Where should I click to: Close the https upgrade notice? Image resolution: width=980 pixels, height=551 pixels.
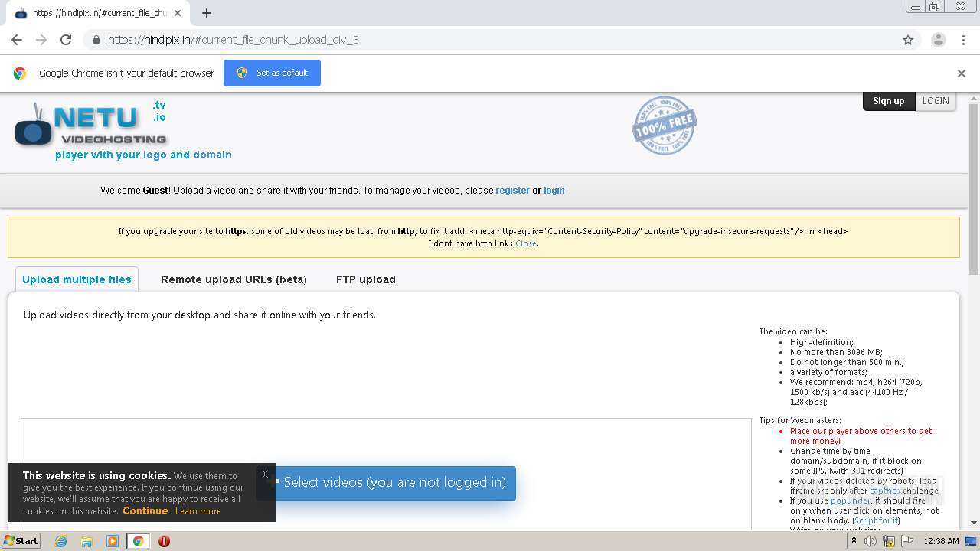(525, 243)
